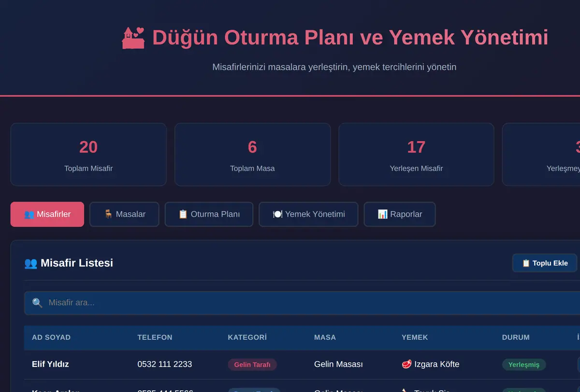Click the Gelin Tarafı category badge

tap(252, 364)
